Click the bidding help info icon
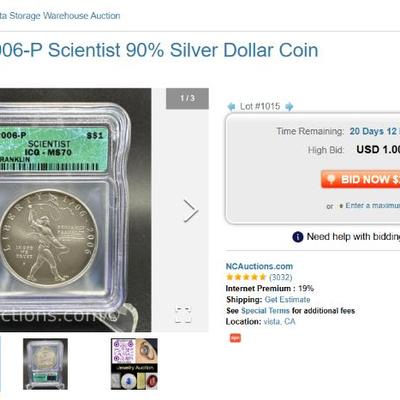 [x=298, y=237]
